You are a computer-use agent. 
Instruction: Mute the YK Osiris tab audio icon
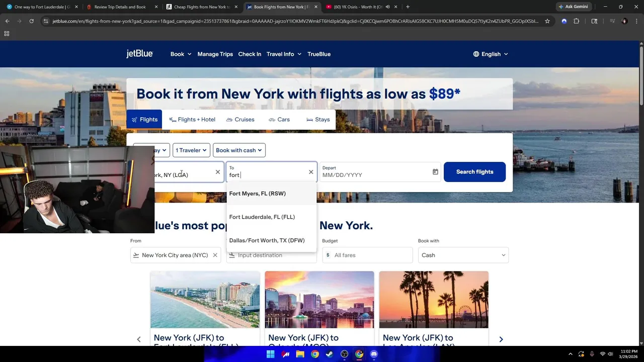coord(387,7)
